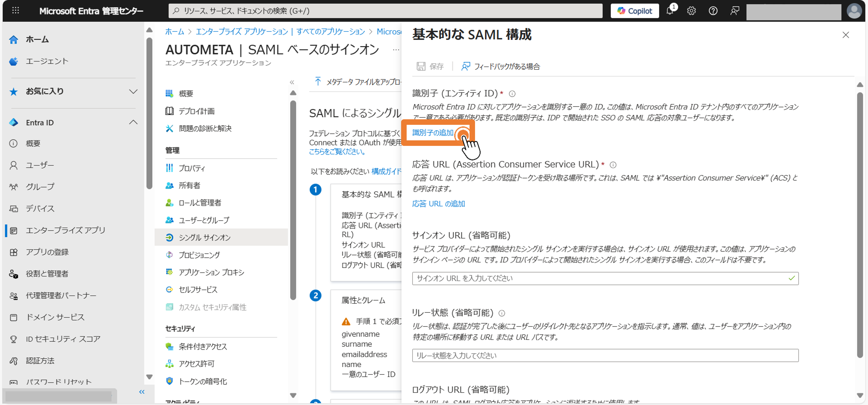Screen dimensions: 868x405
Task: Open 構成ガイド link
Action: (386, 172)
